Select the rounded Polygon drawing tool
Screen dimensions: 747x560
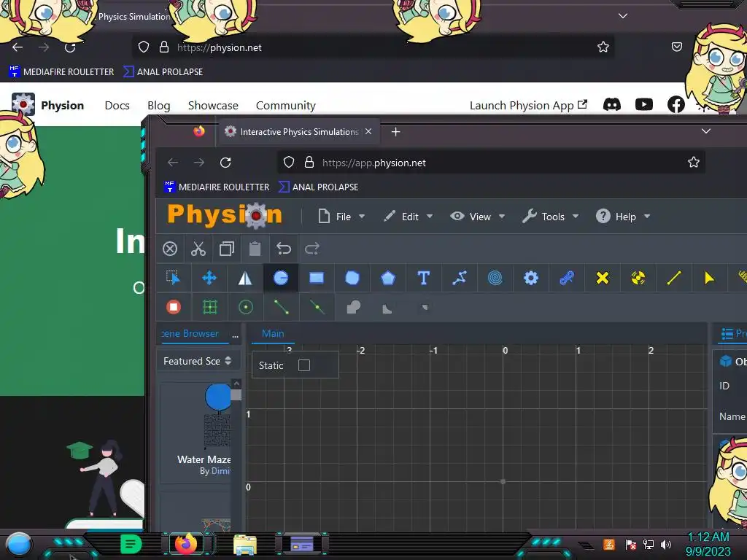(x=352, y=278)
